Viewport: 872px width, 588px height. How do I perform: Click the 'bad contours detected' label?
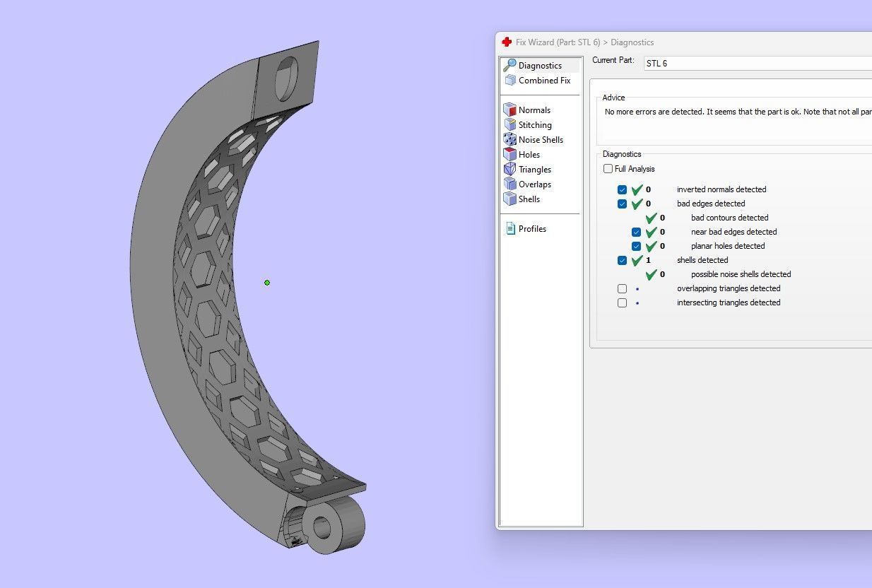[x=729, y=218]
